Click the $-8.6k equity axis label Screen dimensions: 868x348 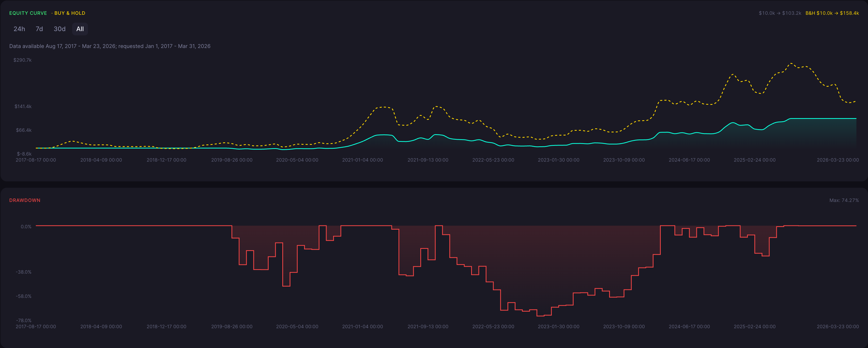[x=24, y=154]
